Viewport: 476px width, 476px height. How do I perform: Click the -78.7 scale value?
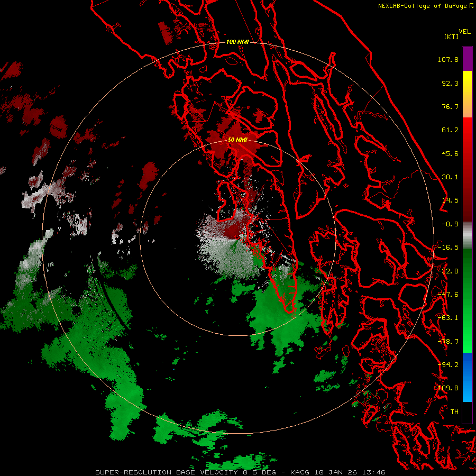[x=448, y=342]
